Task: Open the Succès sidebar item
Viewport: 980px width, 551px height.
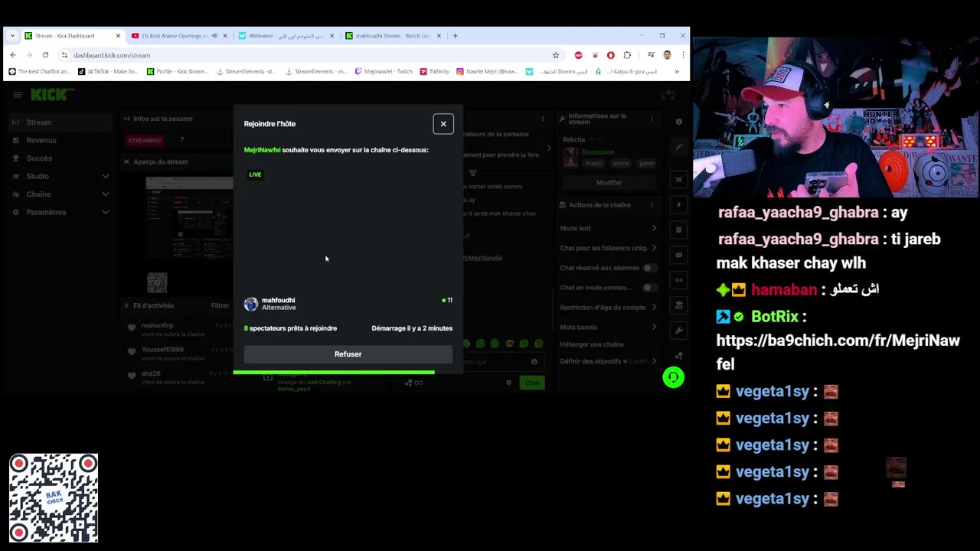Action: 61,158
